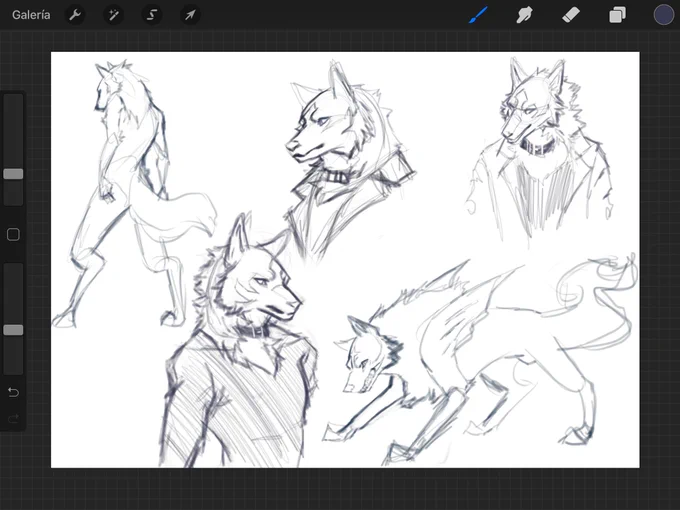
Task: Click the crouching four-legged wolf sketch
Action: click(x=479, y=360)
